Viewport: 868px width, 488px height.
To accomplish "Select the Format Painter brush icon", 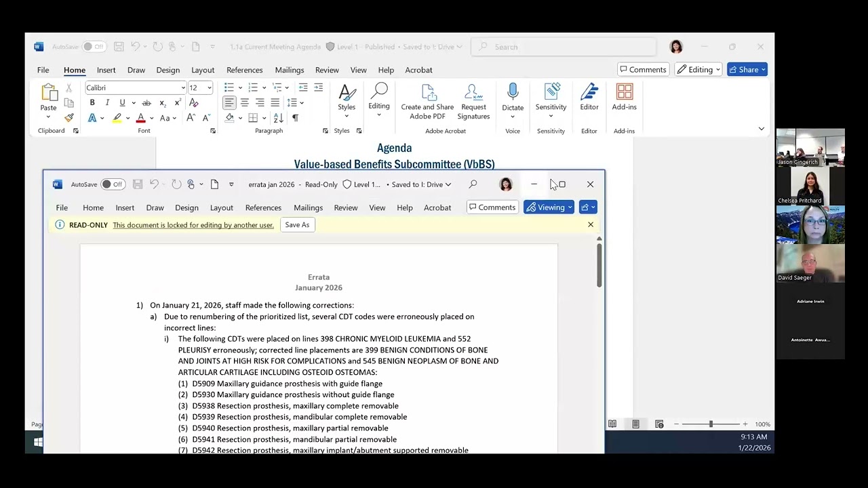I will 68,118.
